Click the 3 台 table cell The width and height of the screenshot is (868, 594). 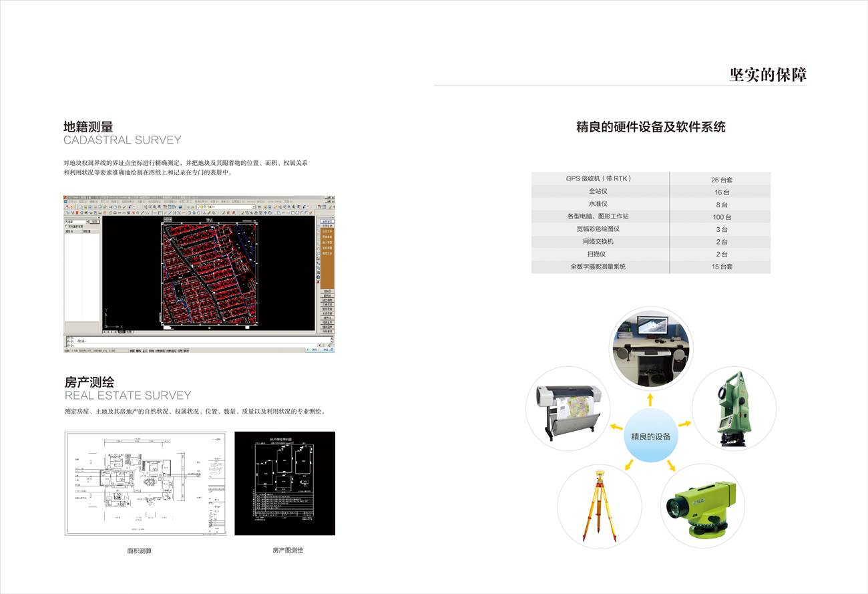720,229
